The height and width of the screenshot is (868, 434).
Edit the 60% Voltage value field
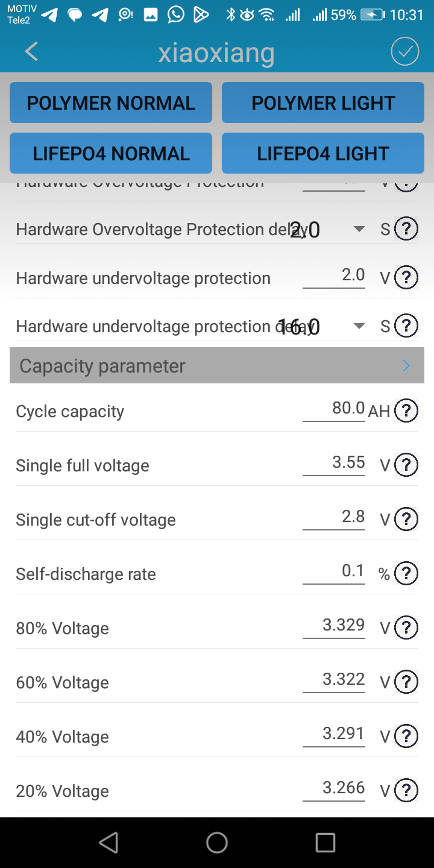(335, 680)
